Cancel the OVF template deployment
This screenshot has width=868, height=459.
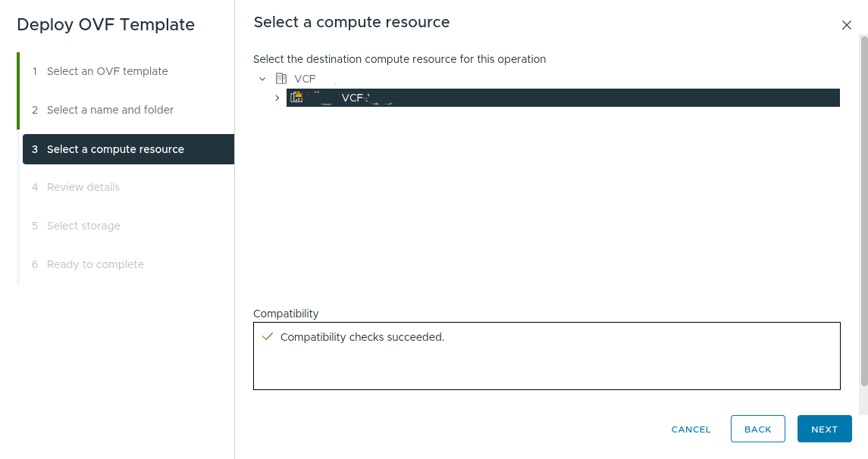coord(691,429)
